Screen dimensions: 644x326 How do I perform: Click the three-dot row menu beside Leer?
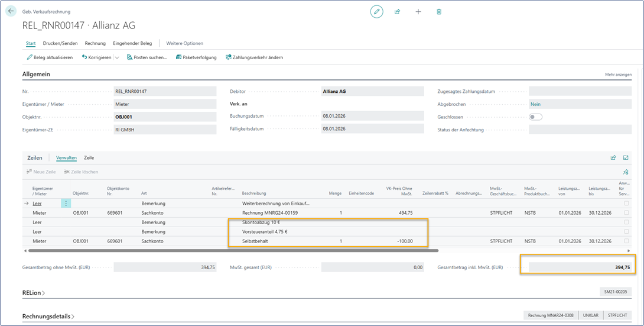tap(66, 204)
